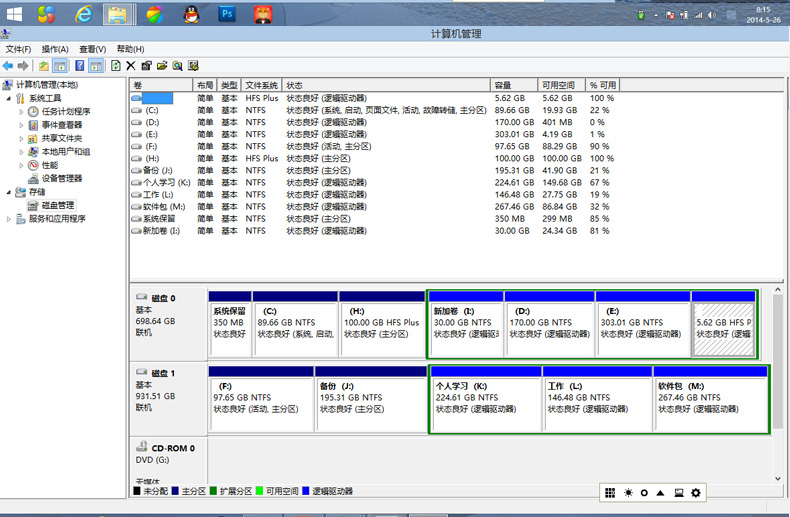Screen dimensions: 790x517
Task: Expand the 本地用户和组 tree node
Action: [21, 152]
